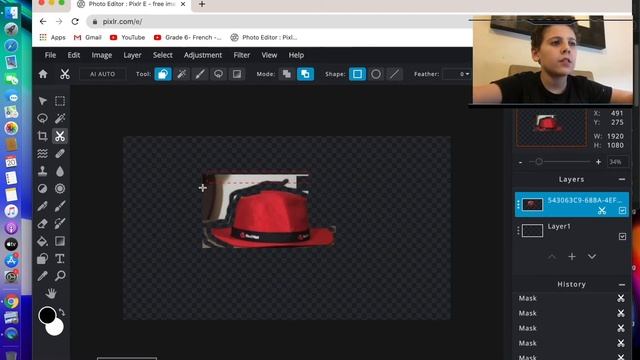Open the Layer menu
The image size is (640, 360).
point(132,55)
